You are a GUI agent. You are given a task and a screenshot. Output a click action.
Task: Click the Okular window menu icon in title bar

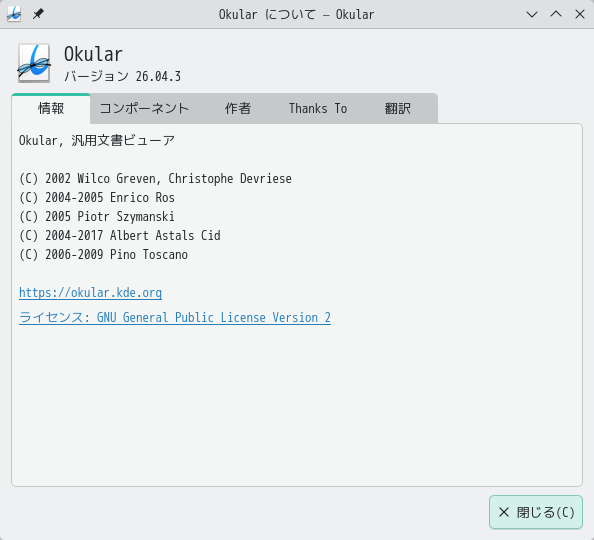pyautogui.click(x=14, y=14)
